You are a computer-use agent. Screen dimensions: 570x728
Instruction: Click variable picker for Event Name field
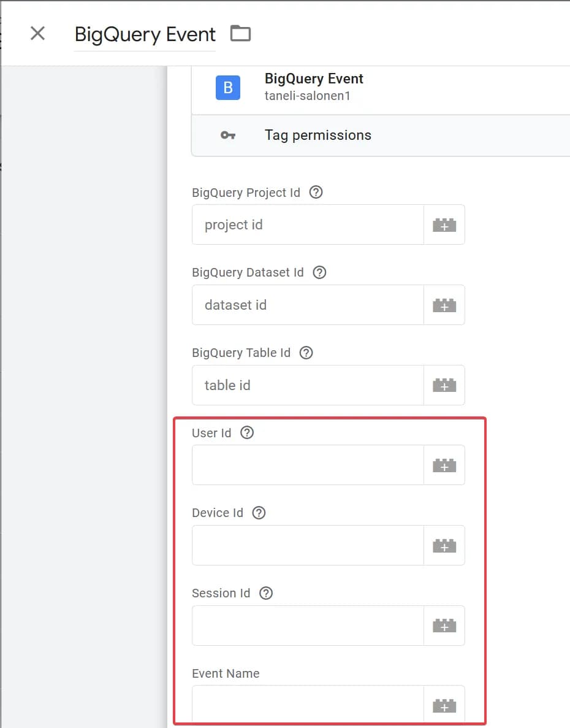click(444, 706)
